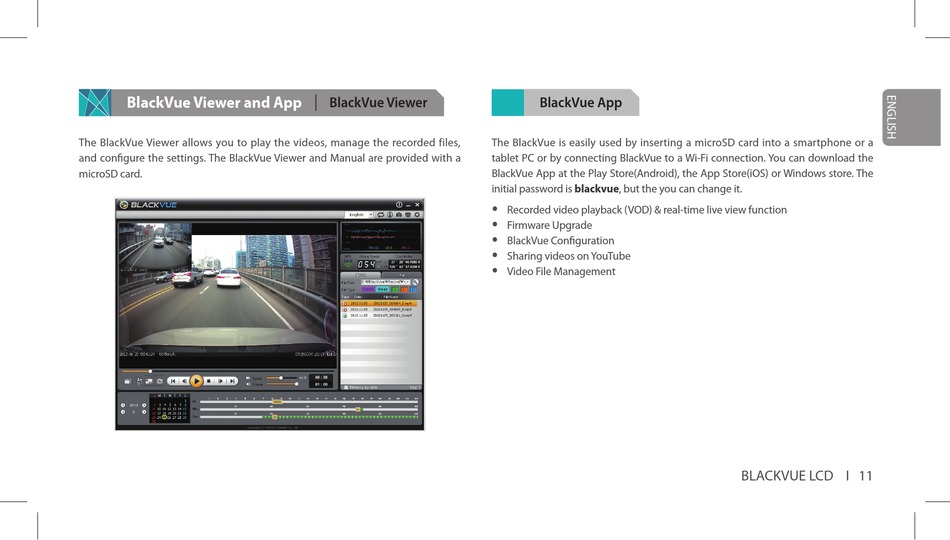This screenshot has width=950, height=540.
Task: Click the Stop playback button
Action: [208, 381]
